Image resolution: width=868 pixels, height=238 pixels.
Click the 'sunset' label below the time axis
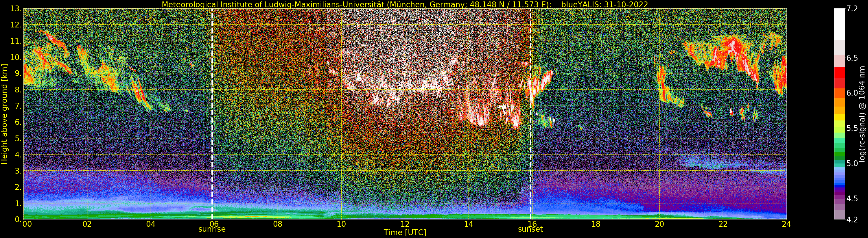coord(530,229)
